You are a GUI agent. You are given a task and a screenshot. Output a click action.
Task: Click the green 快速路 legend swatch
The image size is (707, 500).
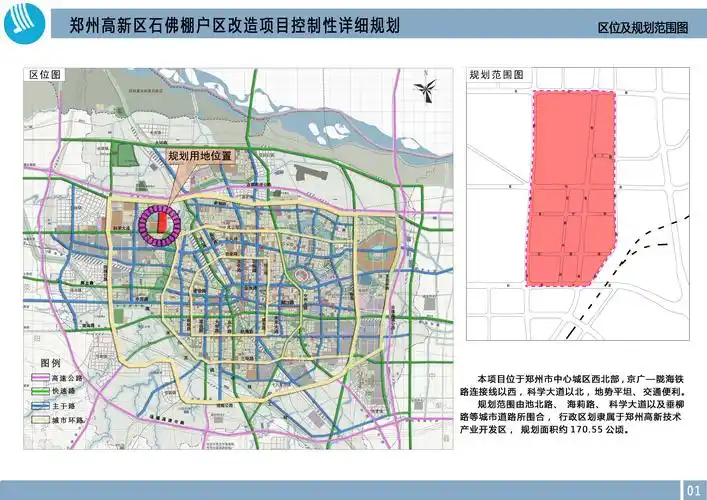click(40, 391)
